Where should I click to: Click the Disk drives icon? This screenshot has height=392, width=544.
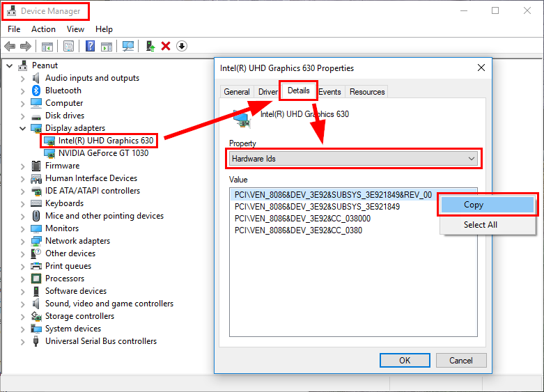coord(36,116)
